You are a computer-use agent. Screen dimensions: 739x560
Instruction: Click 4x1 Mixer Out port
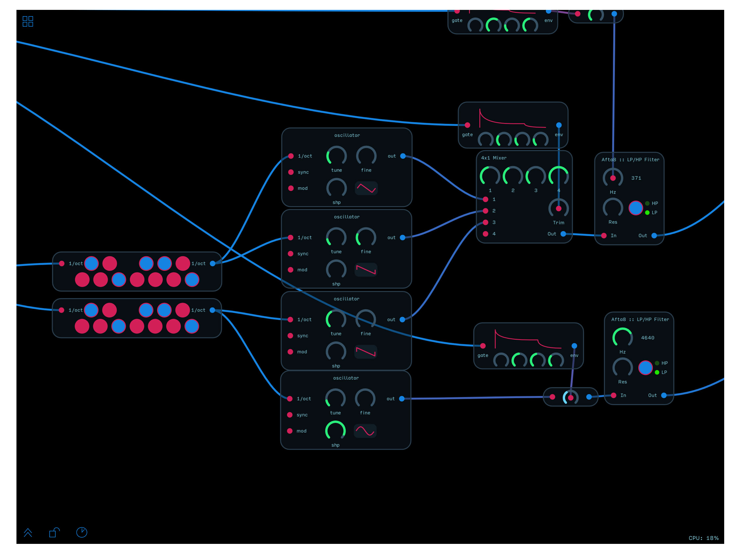pyautogui.click(x=563, y=234)
